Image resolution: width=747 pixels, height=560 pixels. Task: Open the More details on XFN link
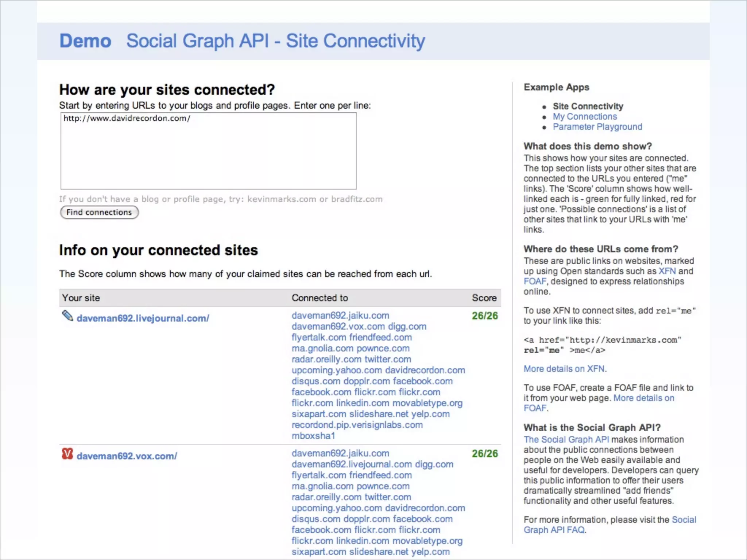[x=564, y=369]
